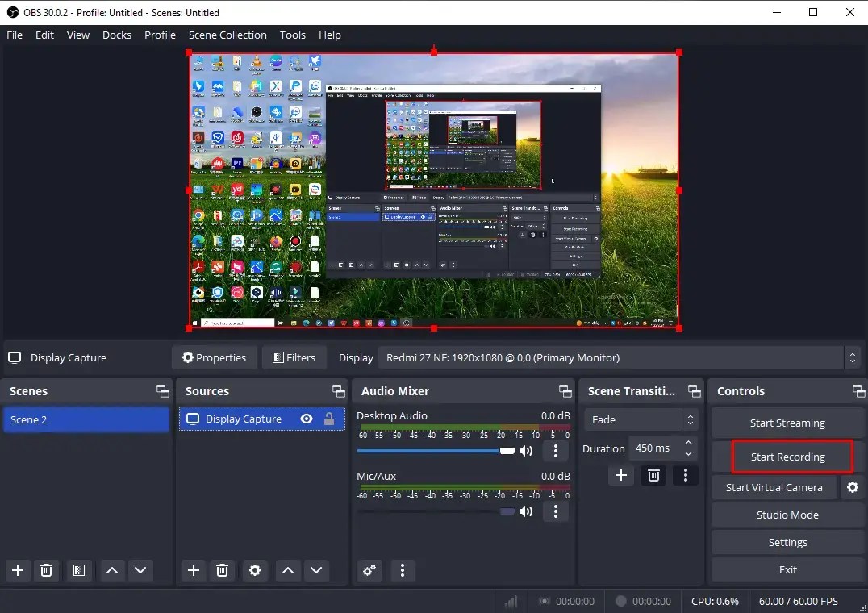Click Start Streaming
Viewport: 868px width, 613px height.
pyautogui.click(x=787, y=423)
